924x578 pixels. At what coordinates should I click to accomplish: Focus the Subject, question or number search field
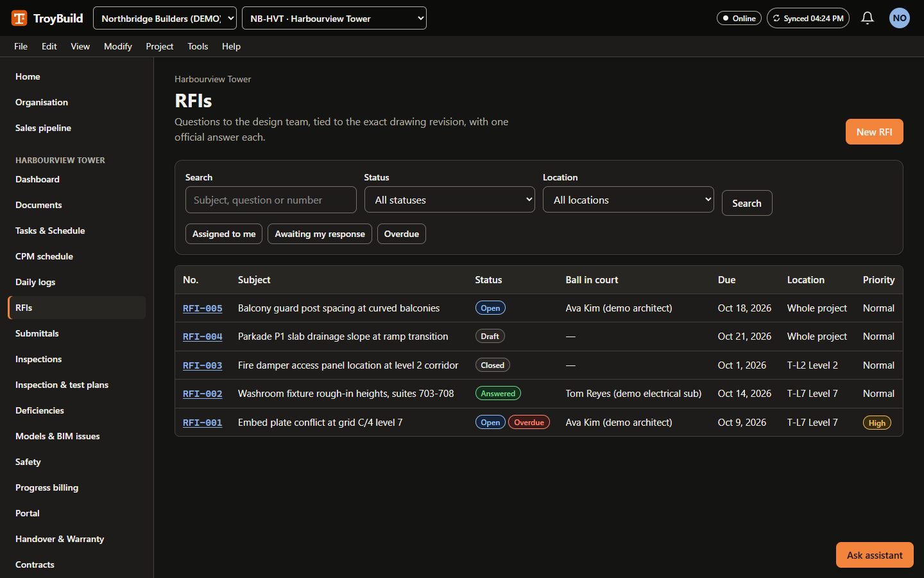tap(271, 200)
